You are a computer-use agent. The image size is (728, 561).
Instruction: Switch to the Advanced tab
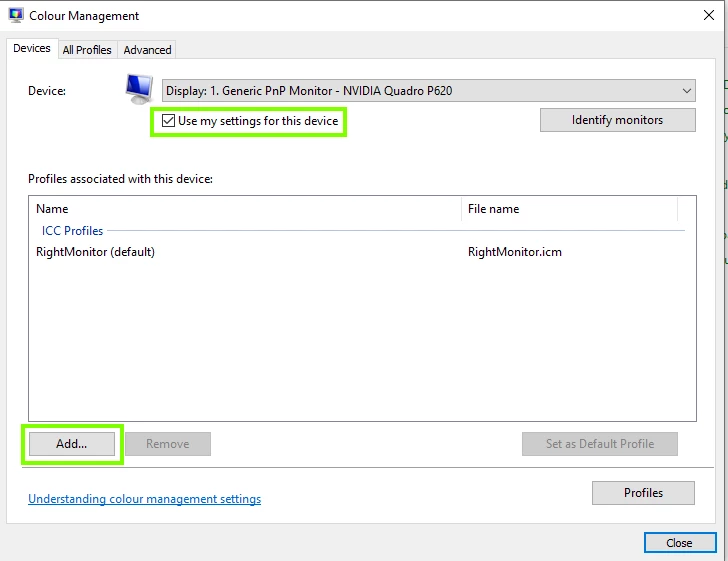(147, 50)
